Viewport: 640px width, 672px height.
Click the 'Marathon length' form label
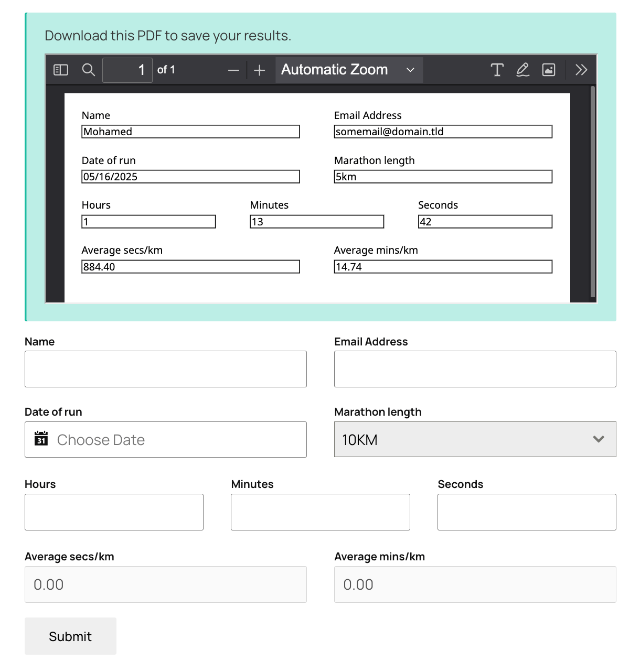378,412
